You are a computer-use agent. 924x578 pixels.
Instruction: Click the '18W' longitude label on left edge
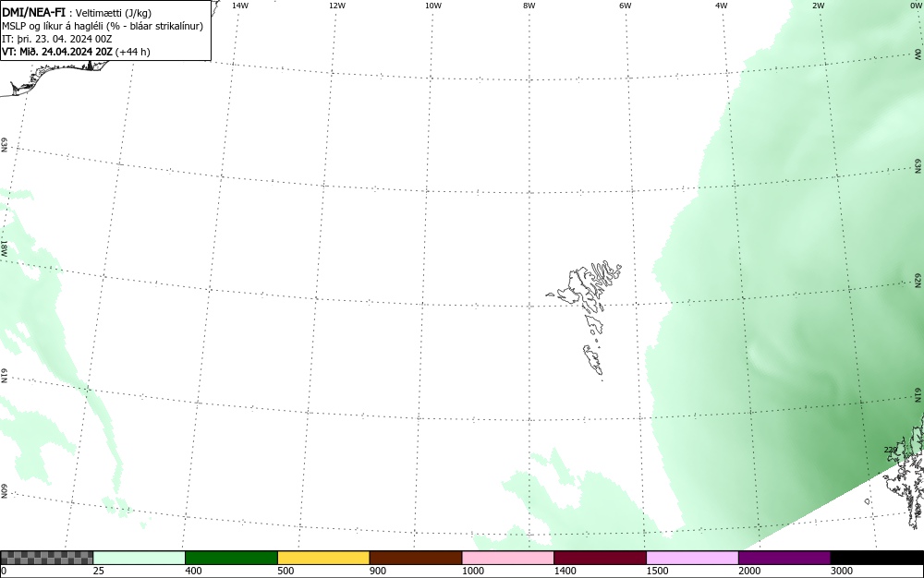pos(4,247)
